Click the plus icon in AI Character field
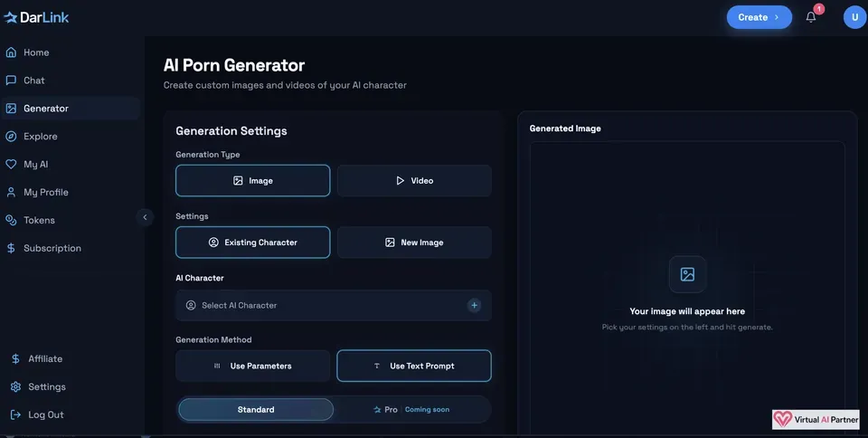Screen dimensions: 868x438 click(x=474, y=305)
